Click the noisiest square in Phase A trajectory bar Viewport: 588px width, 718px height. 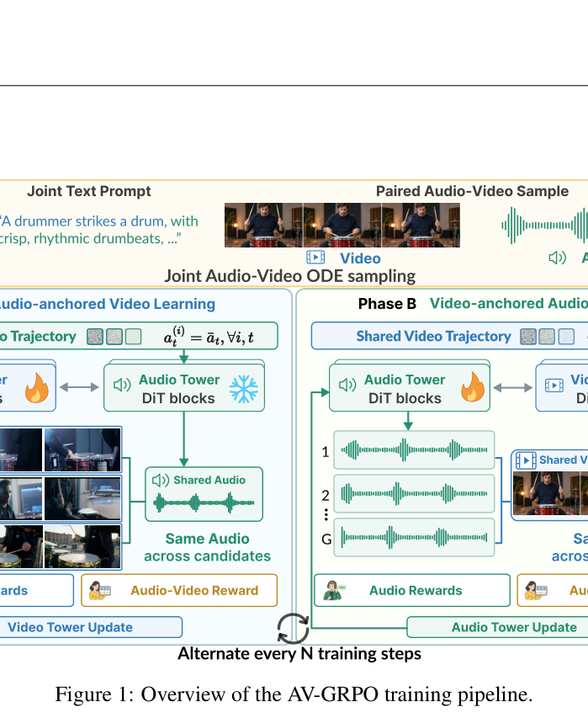pyautogui.click(x=95, y=337)
